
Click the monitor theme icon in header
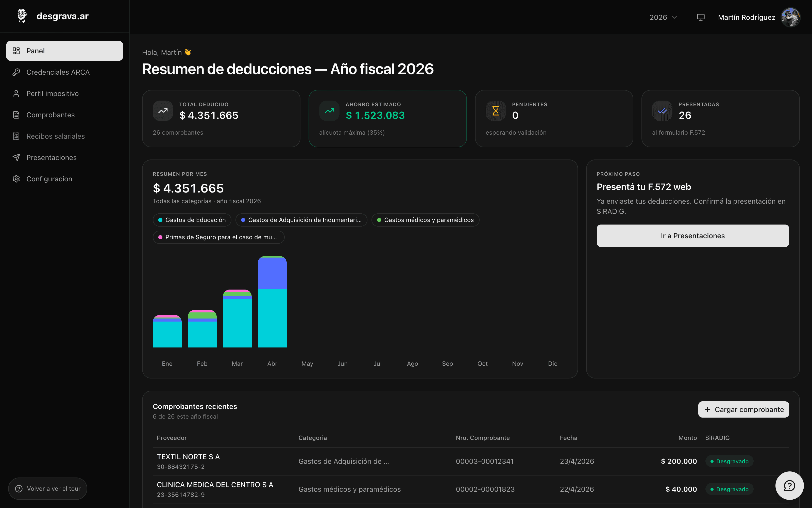coord(701,17)
